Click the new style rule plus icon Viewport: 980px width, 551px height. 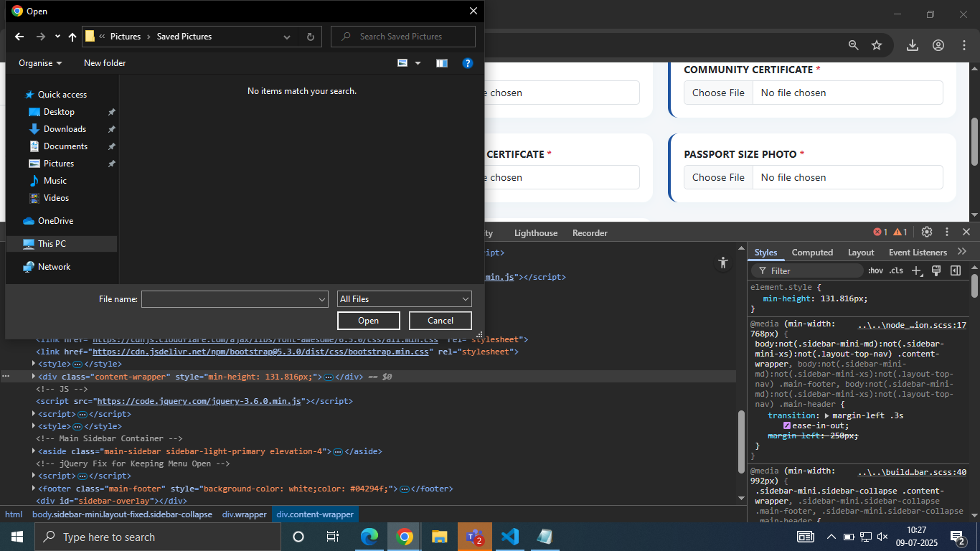[916, 270]
